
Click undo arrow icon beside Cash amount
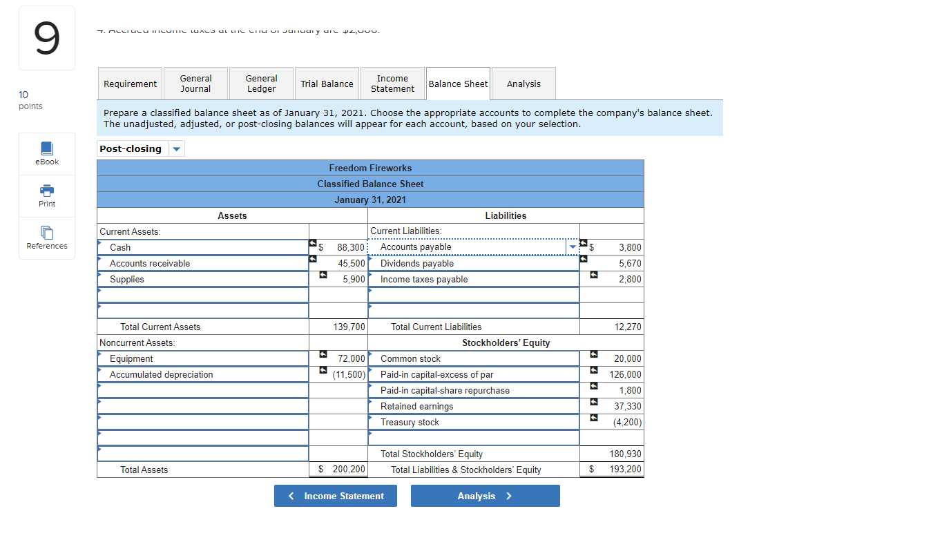point(313,243)
